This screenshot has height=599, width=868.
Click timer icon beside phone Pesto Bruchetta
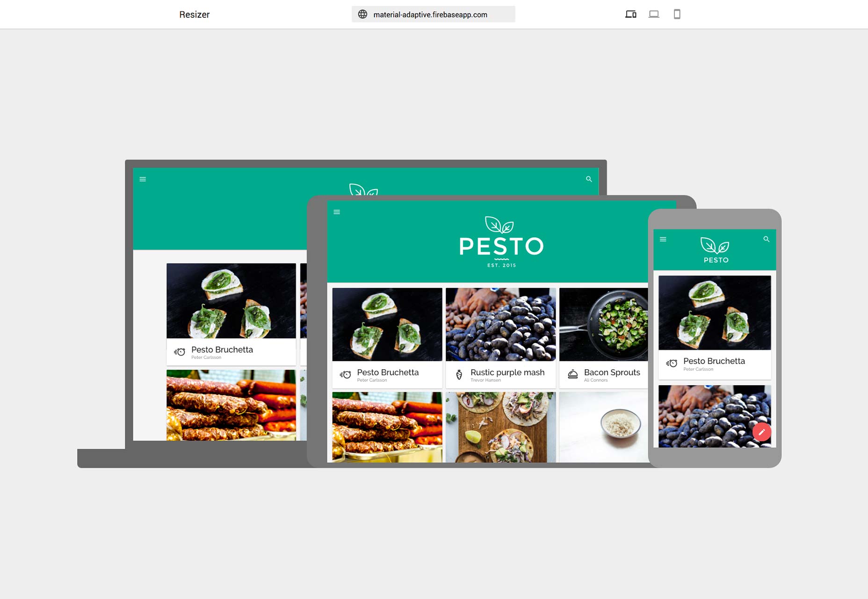click(672, 363)
